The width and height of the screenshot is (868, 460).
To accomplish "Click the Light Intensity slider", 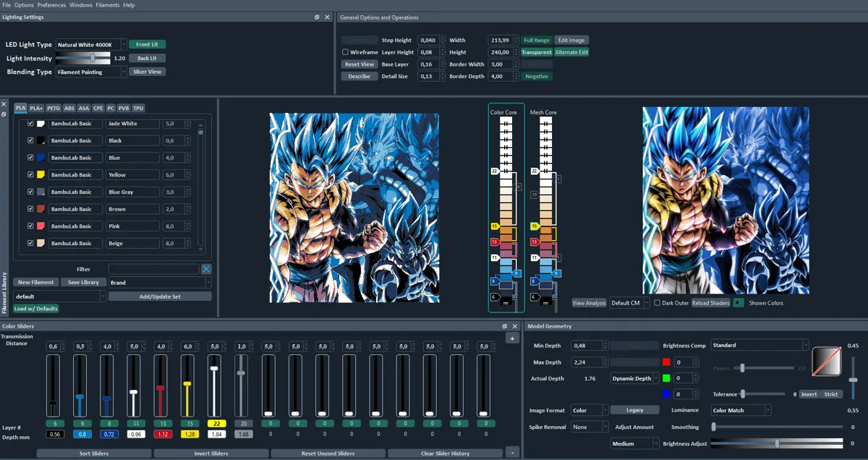I will (82, 58).
